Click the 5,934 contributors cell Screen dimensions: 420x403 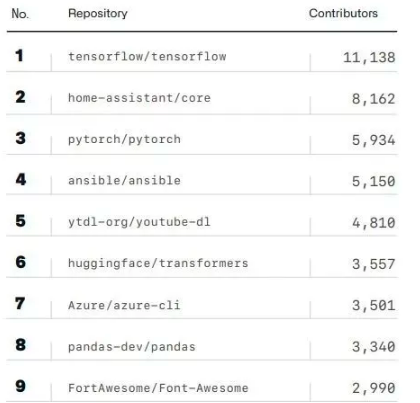point(374,140)
